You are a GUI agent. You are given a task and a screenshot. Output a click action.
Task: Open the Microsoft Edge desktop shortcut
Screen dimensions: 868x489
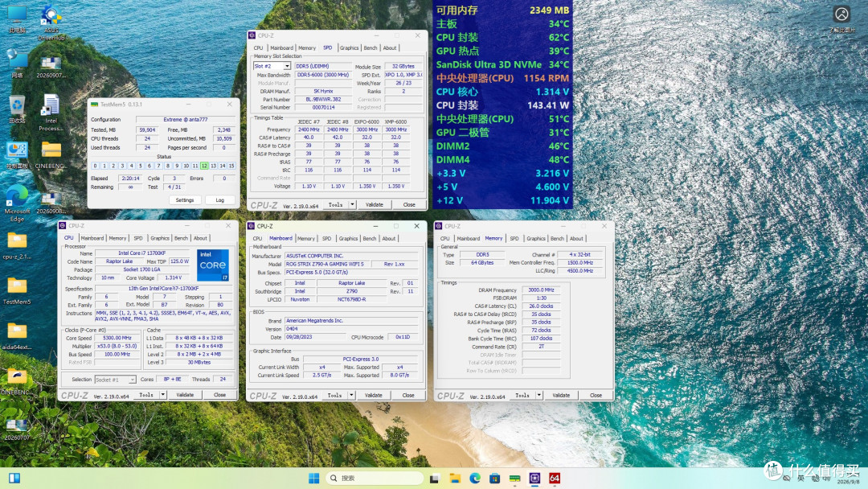click(x=17, y=203)
